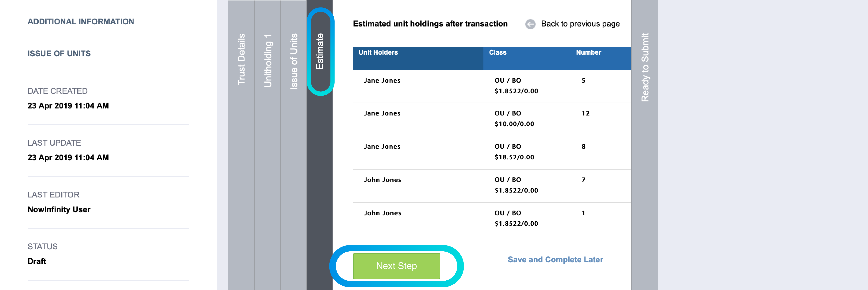Switch to the Issue of Units tab
Viewport: 868px width, 290px height.
pyautogui.click(x=293, y=61)
